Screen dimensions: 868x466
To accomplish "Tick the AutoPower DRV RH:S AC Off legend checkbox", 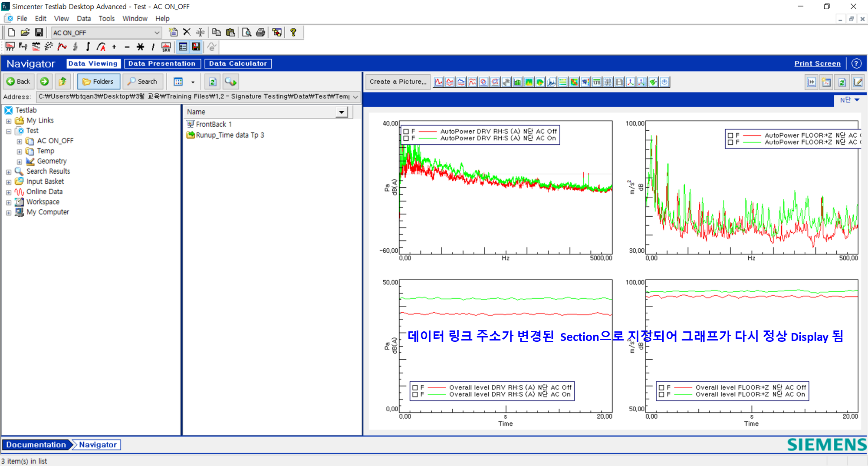I will coord(406,131).
